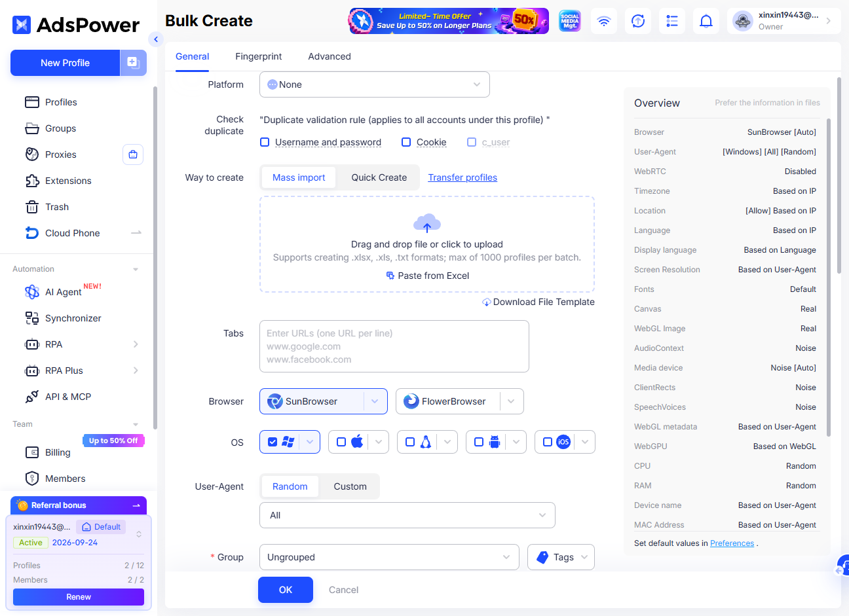Select the Quick Create option
This screenshot has width=849, height=616.
point(379,177)
